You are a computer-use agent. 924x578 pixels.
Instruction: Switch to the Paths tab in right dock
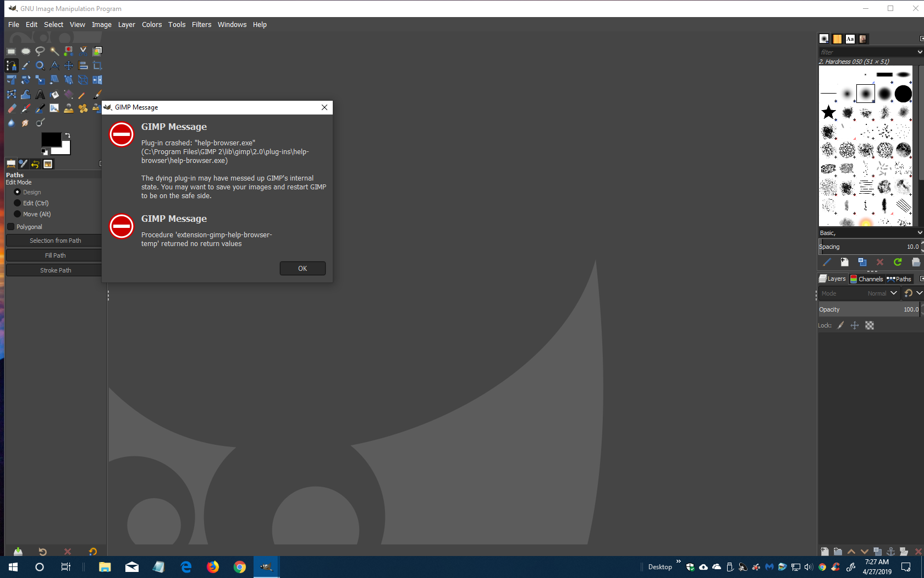pos(899,279)
